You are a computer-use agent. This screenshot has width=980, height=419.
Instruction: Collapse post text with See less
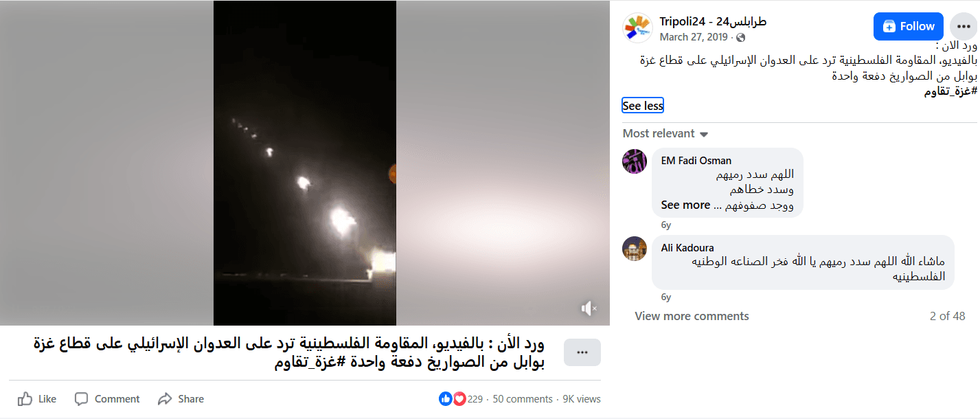(x=643, y=106)
